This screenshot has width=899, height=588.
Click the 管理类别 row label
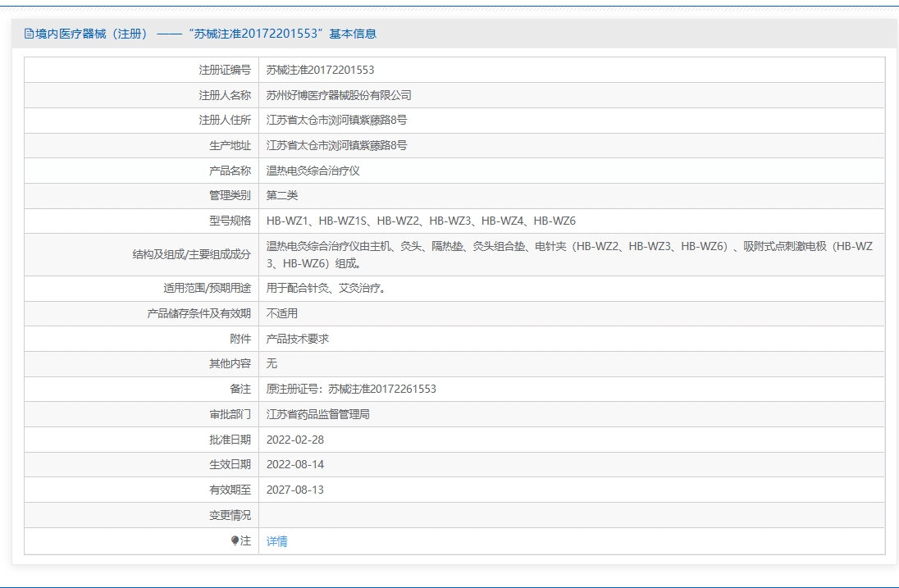coord(230,195)
